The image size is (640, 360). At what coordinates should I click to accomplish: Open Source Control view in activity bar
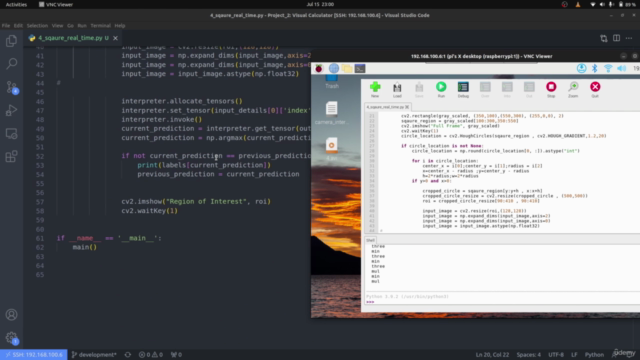tap(11, 87)
